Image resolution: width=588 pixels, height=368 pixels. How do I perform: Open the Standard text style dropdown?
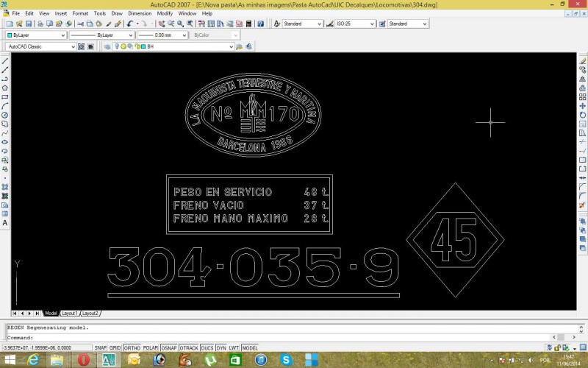coord(302,24)
